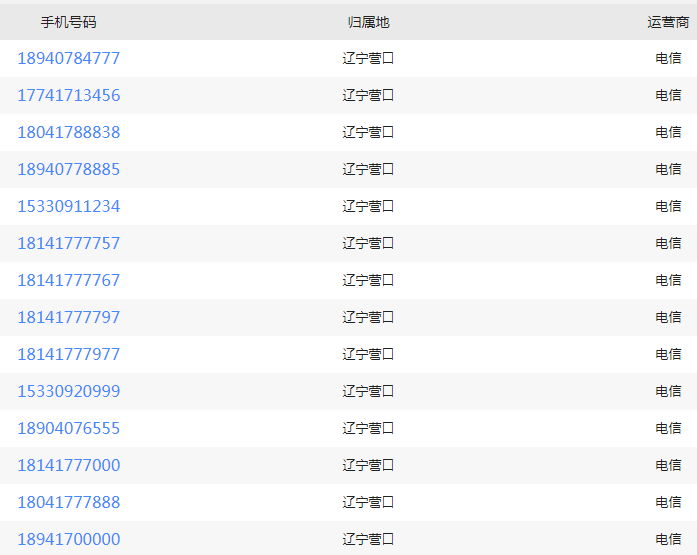697x555 pixels.
Task: Open phone number 18141777757
Action: (68, 243)
